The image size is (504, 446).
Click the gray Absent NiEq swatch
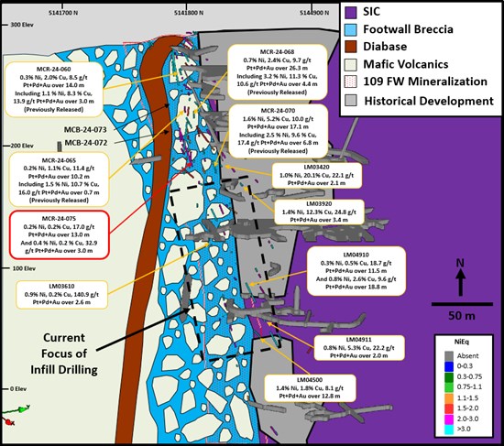tap(449, 355)
